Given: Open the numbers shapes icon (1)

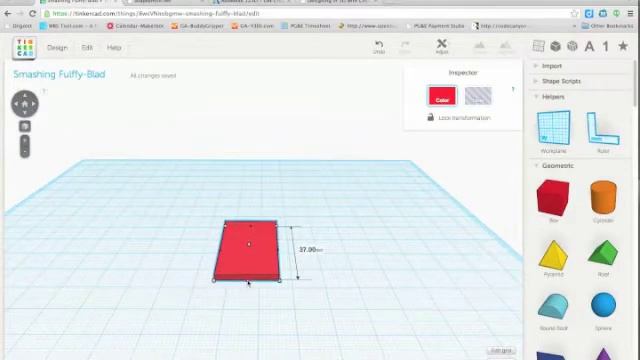Looking at the screenshot, I should (606, 47).
